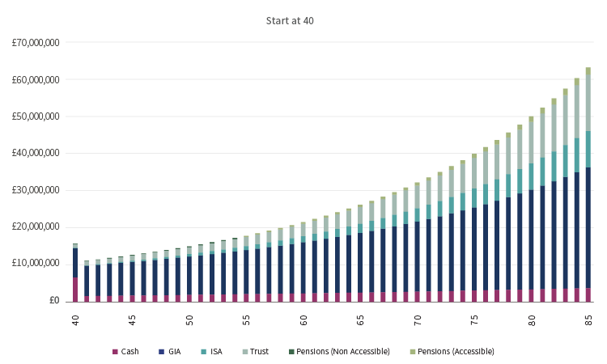Select the GIA segment of the age 85 bar

(588, 228)
